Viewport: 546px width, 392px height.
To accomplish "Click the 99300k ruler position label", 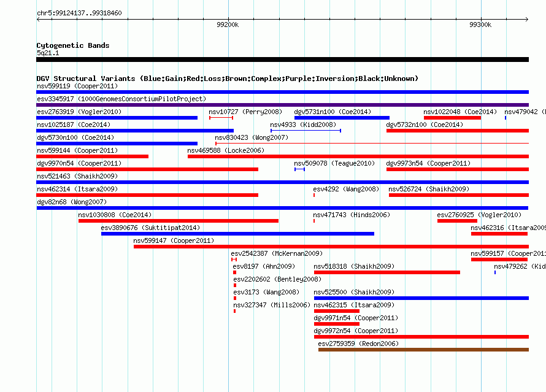I will click(x=480, y=25).
